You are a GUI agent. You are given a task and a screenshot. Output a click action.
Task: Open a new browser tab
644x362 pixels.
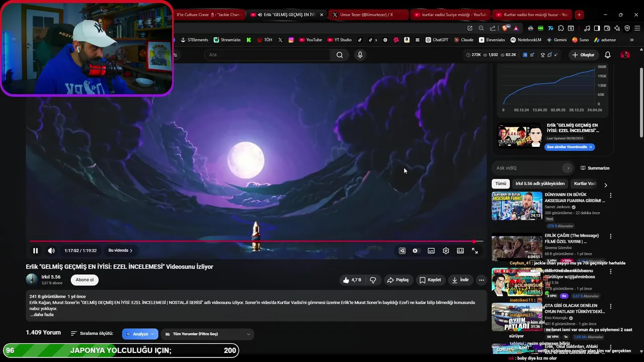click(579, 15)
